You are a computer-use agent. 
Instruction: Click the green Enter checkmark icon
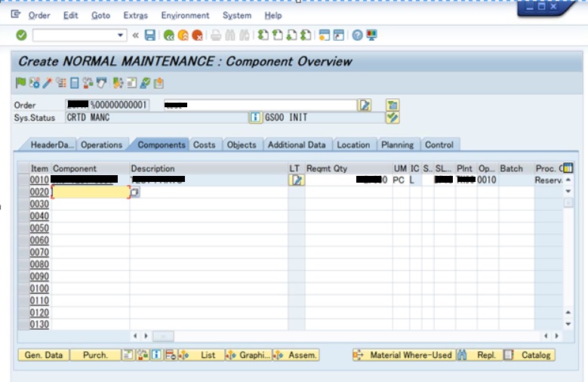[x=21, y=35]
